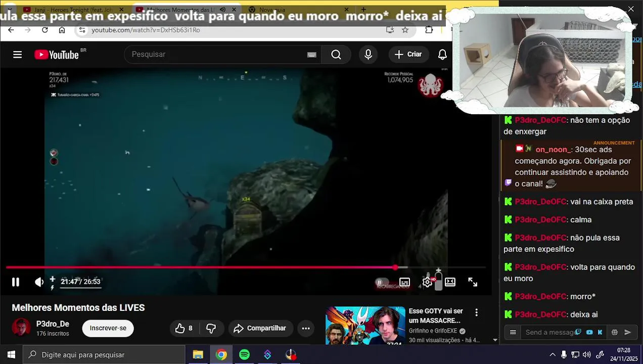Open the P3dro_De channel name link
643x364 pixels.
pos(53,324)
